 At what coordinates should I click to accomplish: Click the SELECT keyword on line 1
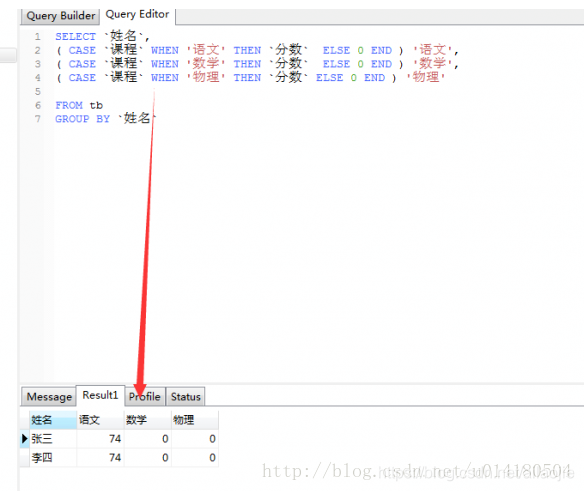pyautogui.click(x=75, y=37)
